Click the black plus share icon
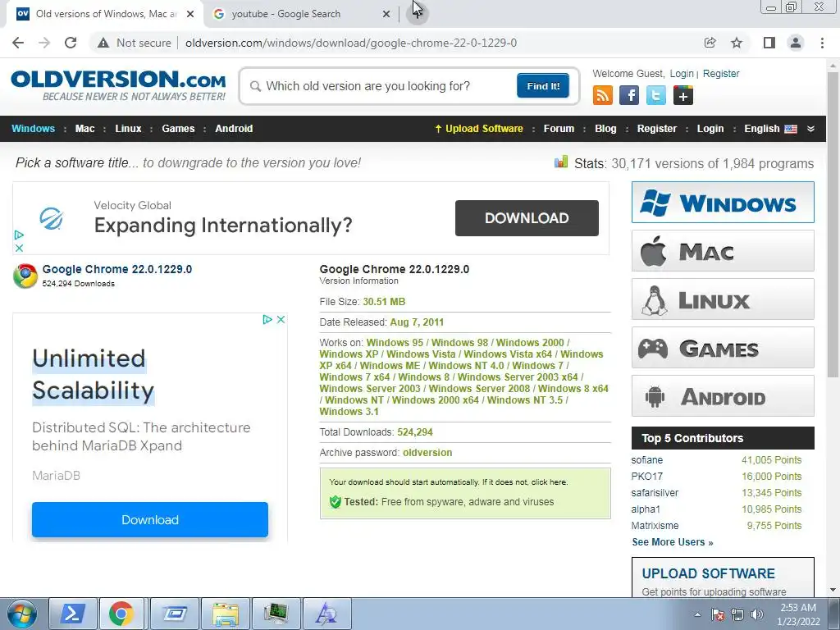 683,95
